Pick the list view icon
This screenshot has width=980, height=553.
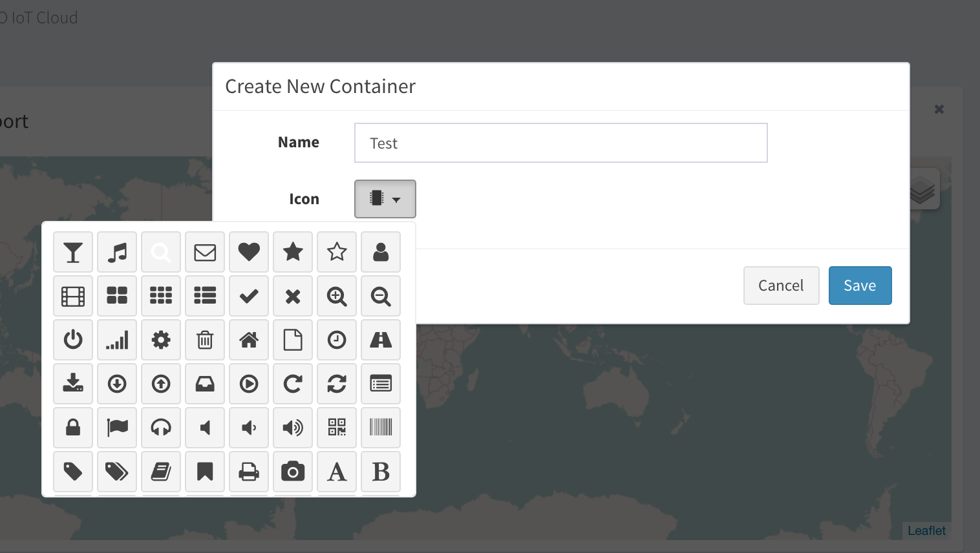point(205,296)
